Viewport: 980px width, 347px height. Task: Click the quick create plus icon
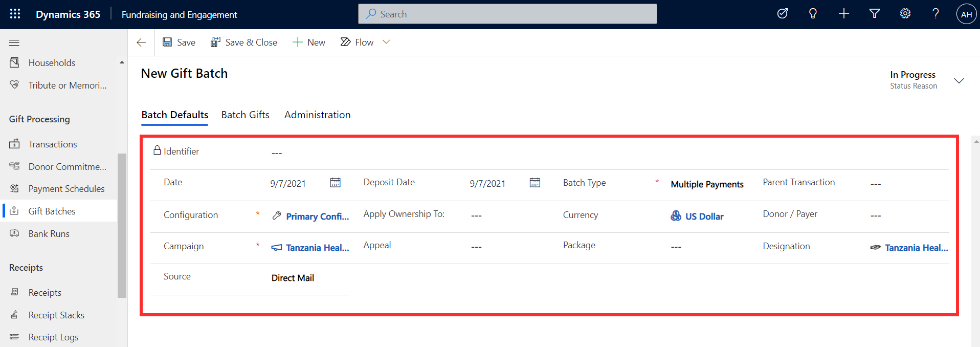coord(843,14)
